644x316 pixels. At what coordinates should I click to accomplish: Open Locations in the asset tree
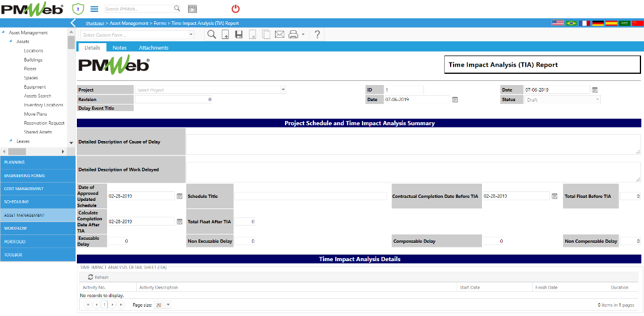[x=34, y=50]
